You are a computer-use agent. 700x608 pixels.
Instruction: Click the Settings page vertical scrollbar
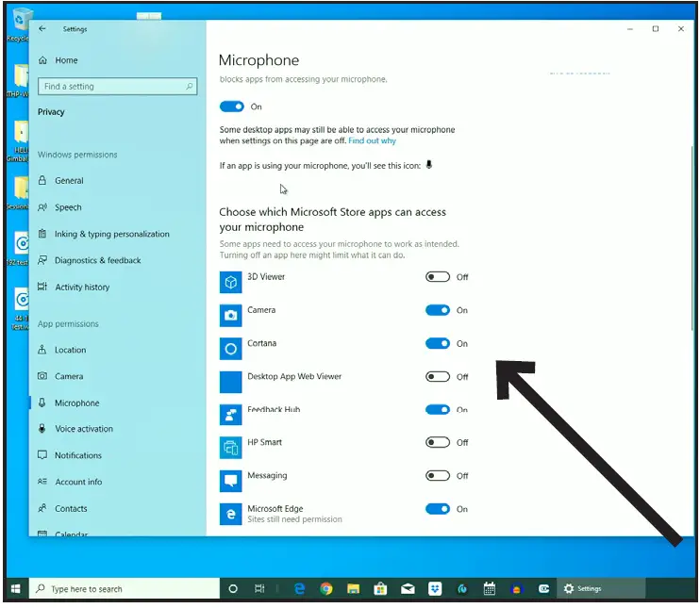(x=692, y=238)
